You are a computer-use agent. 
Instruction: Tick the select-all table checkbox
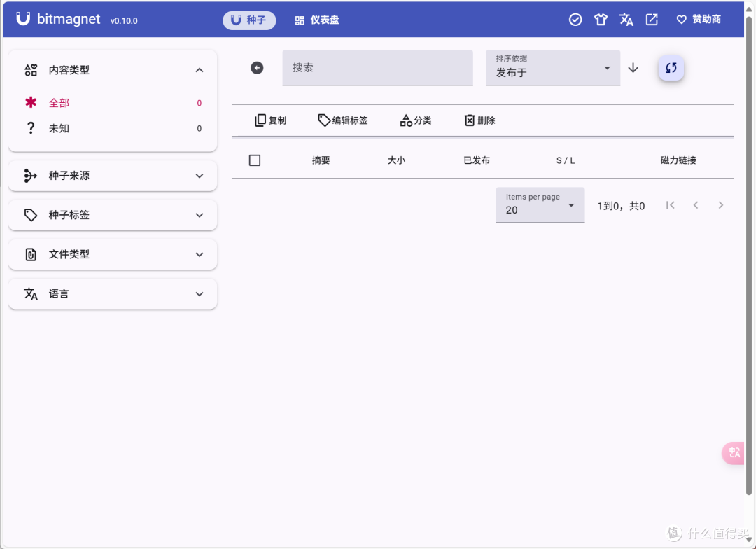[x=255, y=160]
